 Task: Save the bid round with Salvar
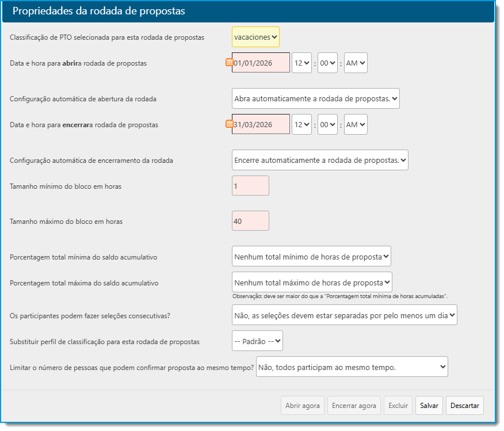point(429,406)
